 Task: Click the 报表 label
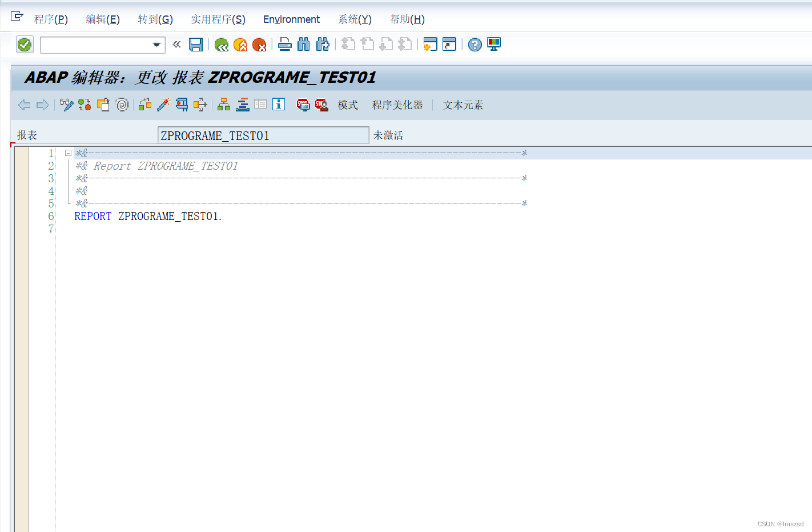(27, 135)
